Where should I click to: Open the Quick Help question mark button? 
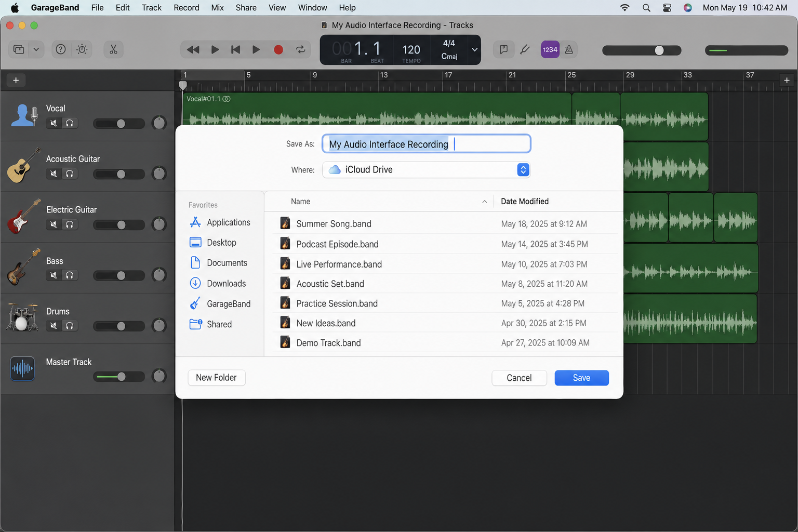61,49
